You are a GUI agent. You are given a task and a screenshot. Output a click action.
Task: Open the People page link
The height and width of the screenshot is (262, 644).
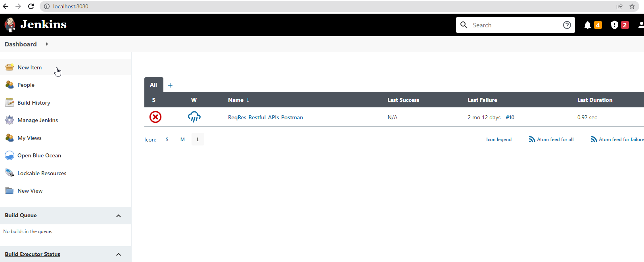point(26,85)
